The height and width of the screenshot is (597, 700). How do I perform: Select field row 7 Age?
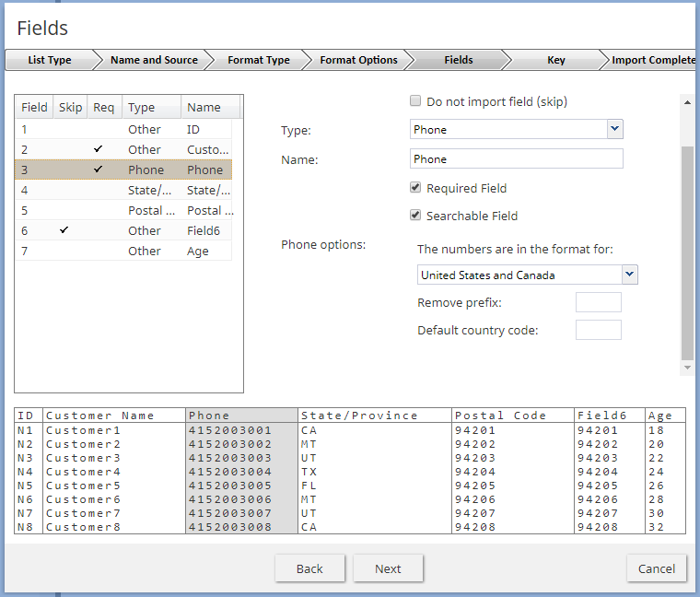pyautogui.click(x=123, y=251)
